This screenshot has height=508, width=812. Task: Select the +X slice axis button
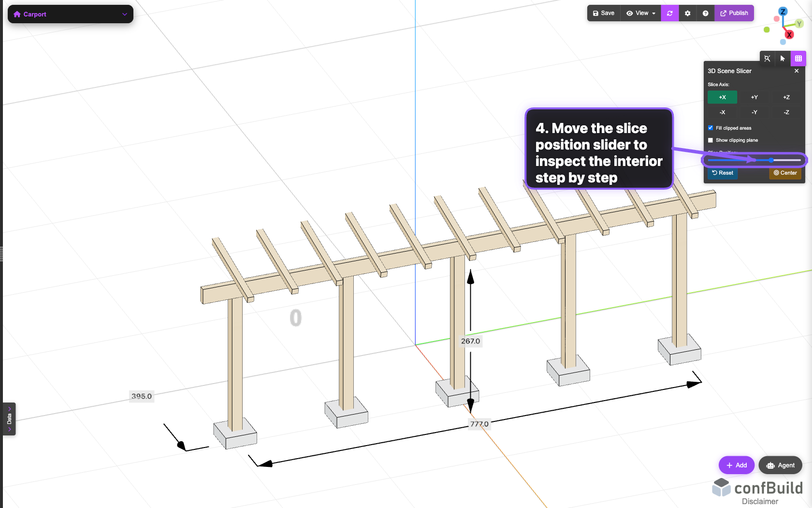pyautogui.click(x=722, y=97)
